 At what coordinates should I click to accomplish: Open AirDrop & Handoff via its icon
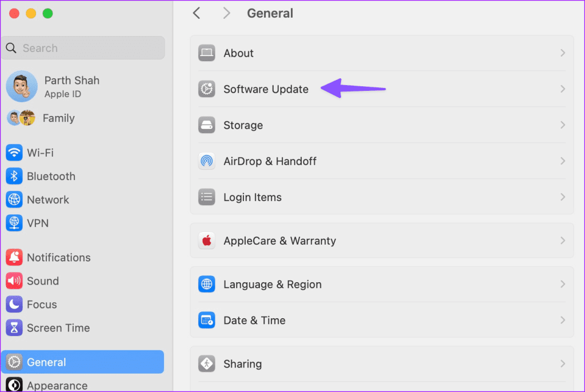point(206,161)
